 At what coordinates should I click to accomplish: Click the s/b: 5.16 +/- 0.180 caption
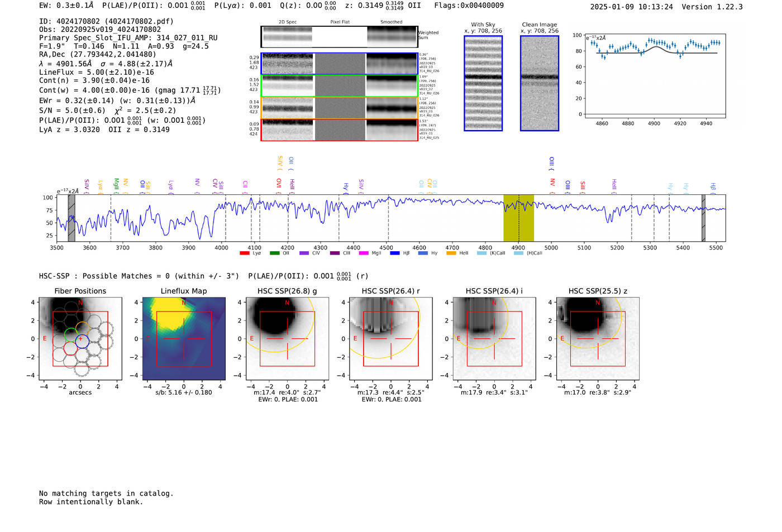(x=184, y=392)
